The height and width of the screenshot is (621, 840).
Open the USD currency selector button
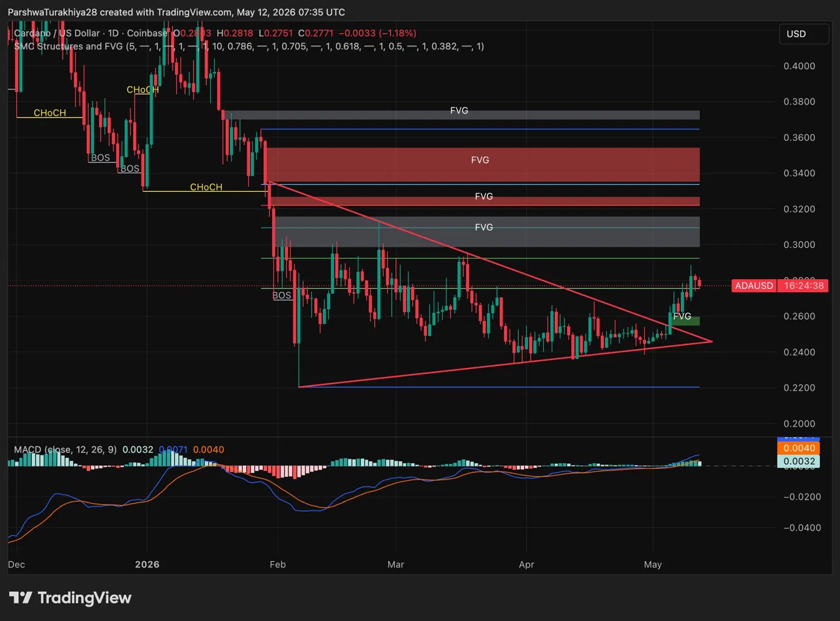(x=804, y=34)
